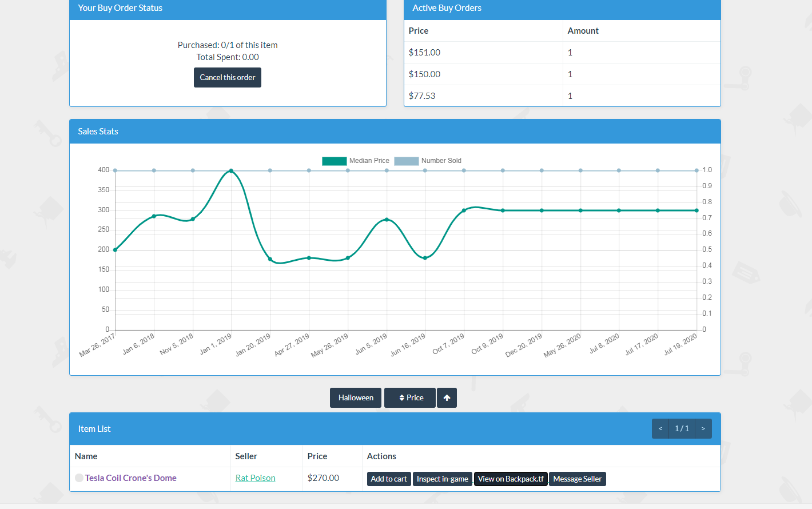Go to previous item list page
The width and height of the screenshot is (812, 509).
click(x=660, y=429)
